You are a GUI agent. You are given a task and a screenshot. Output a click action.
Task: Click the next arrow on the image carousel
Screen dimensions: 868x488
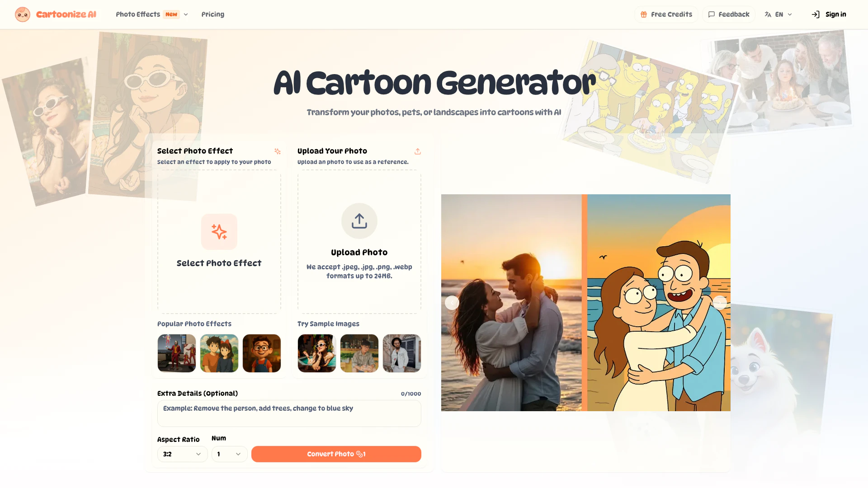pyautogui.click(x=720, y=303)
